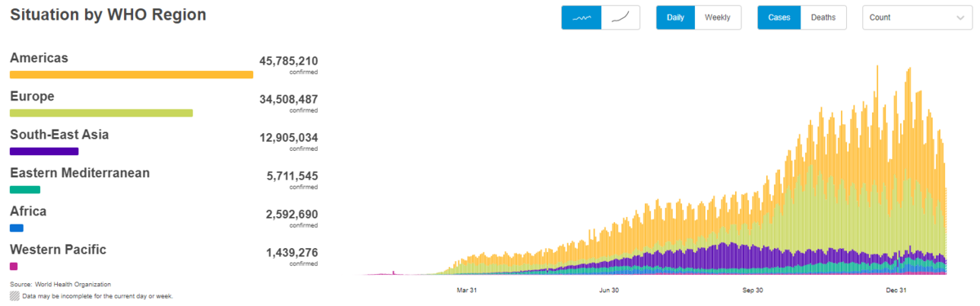
Task: Click the Dec 31 axis label
Action: tap(897, 290)
